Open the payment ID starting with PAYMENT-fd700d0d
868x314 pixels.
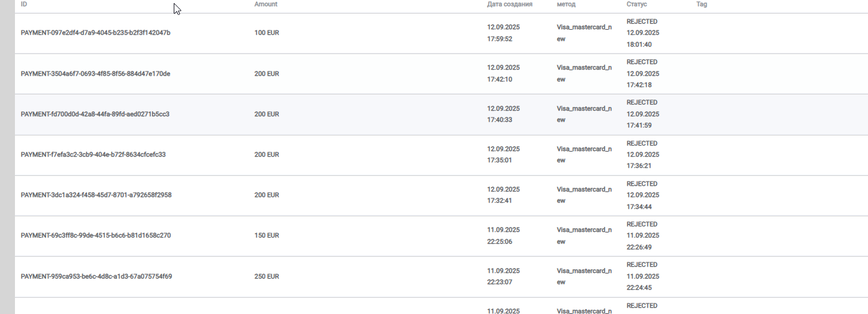(95, 114)
